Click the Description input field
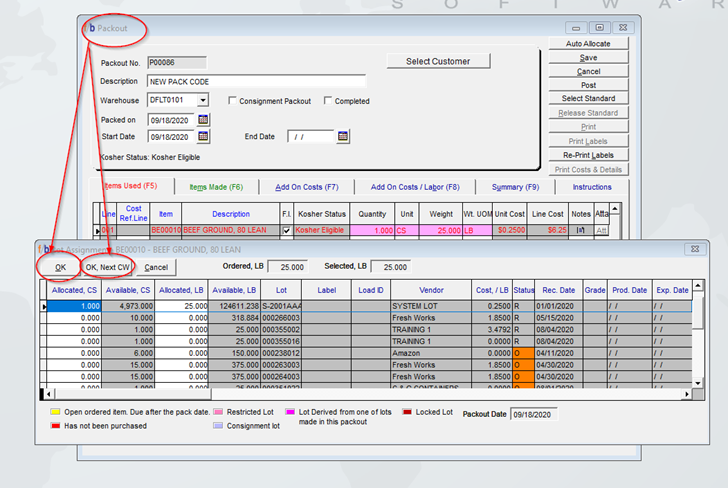Image resolution: width=728 pixels, height=488 pixels. point(255,81)
